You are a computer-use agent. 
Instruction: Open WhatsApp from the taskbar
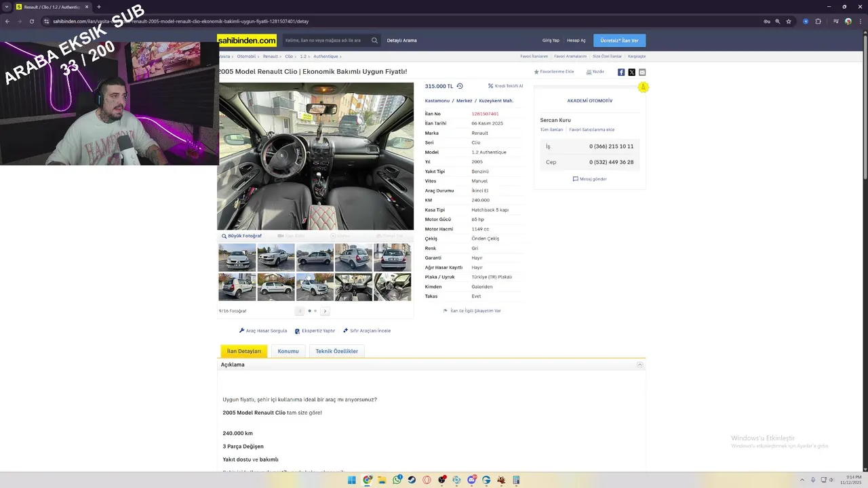(397, 480)
